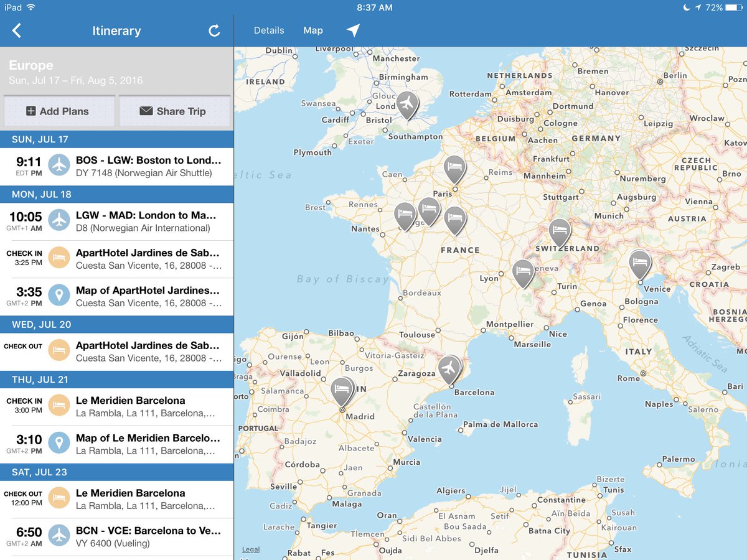
Task: Open Map of Le Meridien Barcelona entry
Action: (x=116, y=444)
